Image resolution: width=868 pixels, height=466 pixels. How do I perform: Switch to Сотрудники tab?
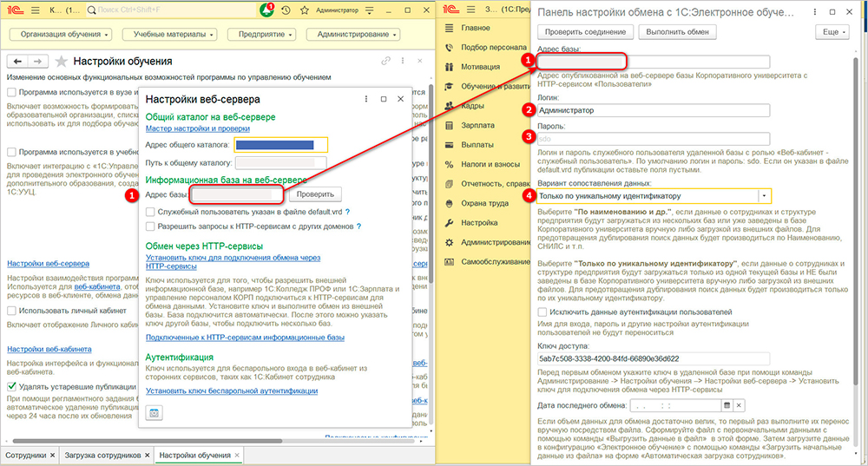click(25, 455)
